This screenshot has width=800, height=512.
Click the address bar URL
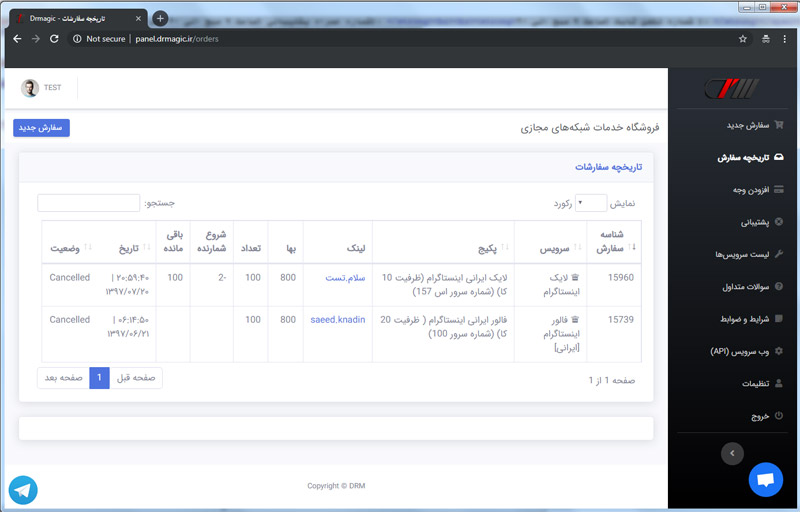tap(177, 39)
